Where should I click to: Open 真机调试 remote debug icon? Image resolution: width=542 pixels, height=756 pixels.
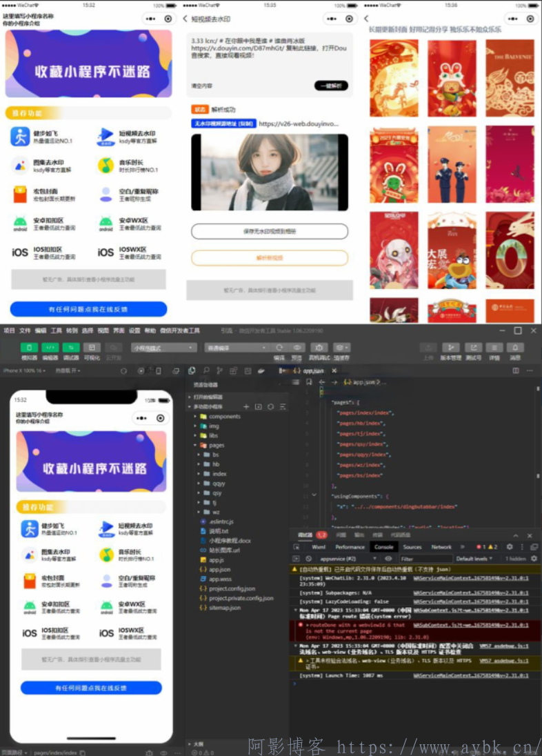coord(319,348)
